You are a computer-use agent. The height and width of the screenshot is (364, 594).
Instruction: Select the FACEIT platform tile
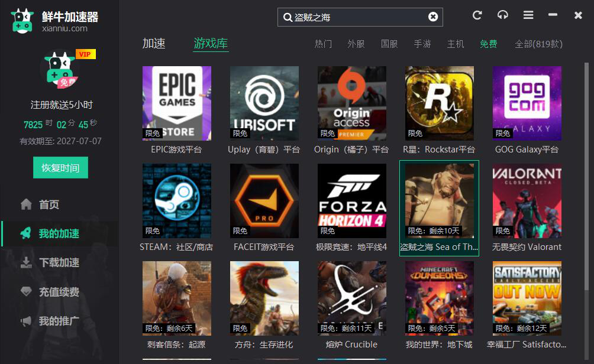264,200
